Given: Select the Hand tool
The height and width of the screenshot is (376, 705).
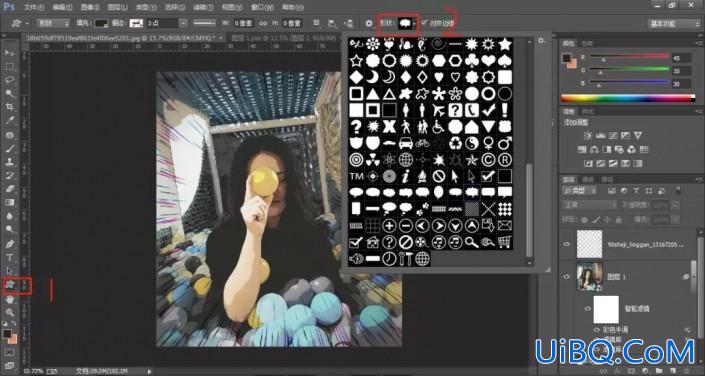Looking at the screenshot, I should point(9,299).
